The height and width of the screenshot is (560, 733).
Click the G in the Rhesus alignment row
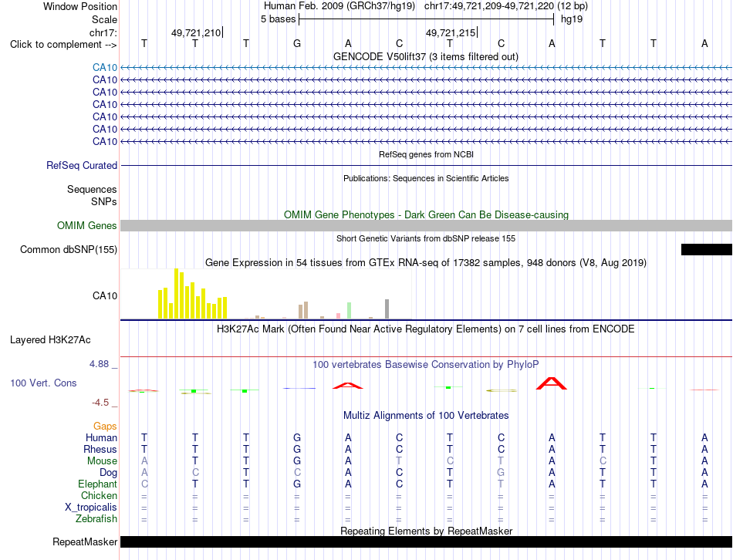coord(297,450)
